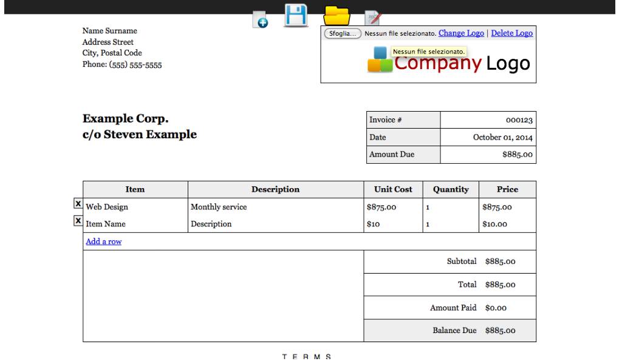622x364 pixels.
Task: Click the Change Logo link
Action: coord(461,33)
